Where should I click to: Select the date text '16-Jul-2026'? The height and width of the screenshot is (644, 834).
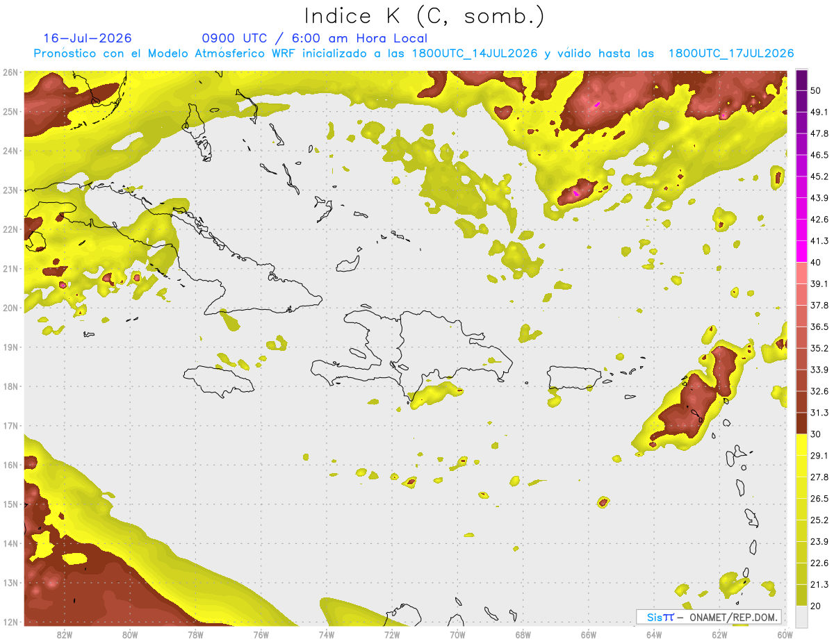(88, 38)
